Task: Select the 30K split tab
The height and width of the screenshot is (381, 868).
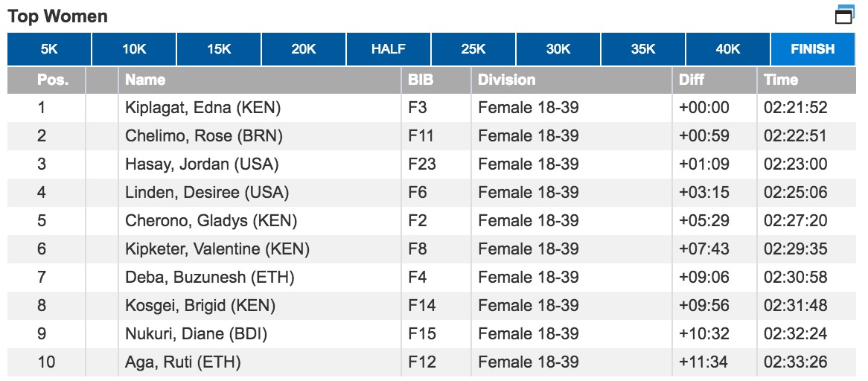Action: 558,50
